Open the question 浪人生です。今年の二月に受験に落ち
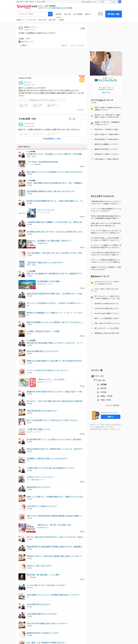 pyautogui.click(x=55, y=401)
